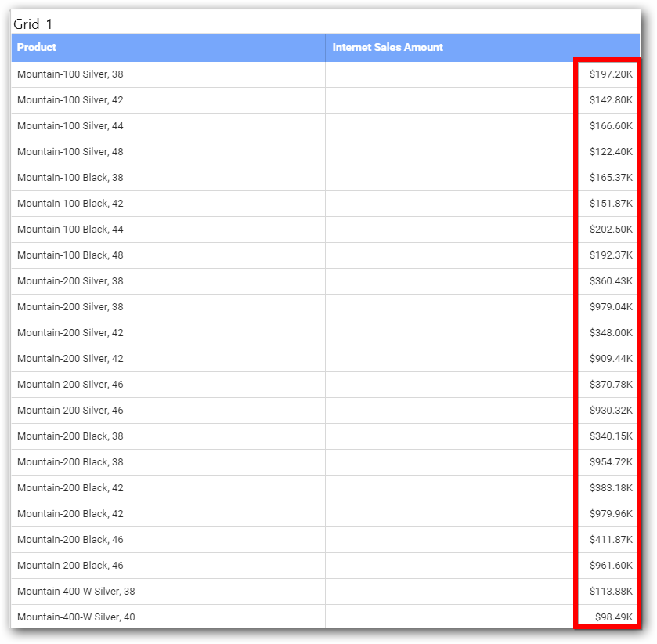
Task: Click the Internet Sales Amount column header
Action: pyautogui.click(x=388, y=47)
